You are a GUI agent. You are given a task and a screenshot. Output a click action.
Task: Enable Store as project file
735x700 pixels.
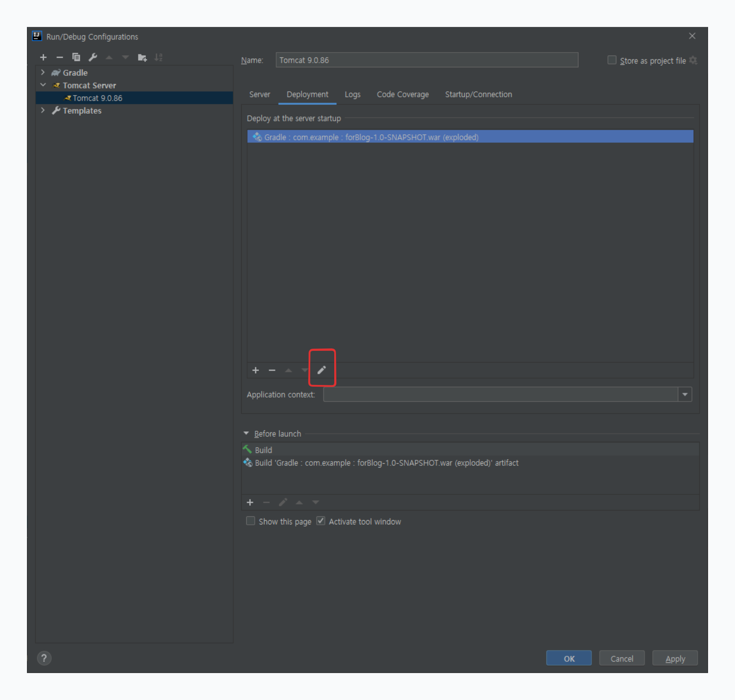pyautogui.click(x=612, y=60)
